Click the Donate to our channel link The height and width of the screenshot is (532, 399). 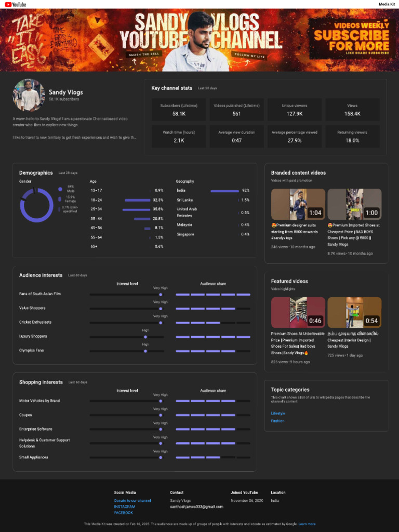pos(132,500)
